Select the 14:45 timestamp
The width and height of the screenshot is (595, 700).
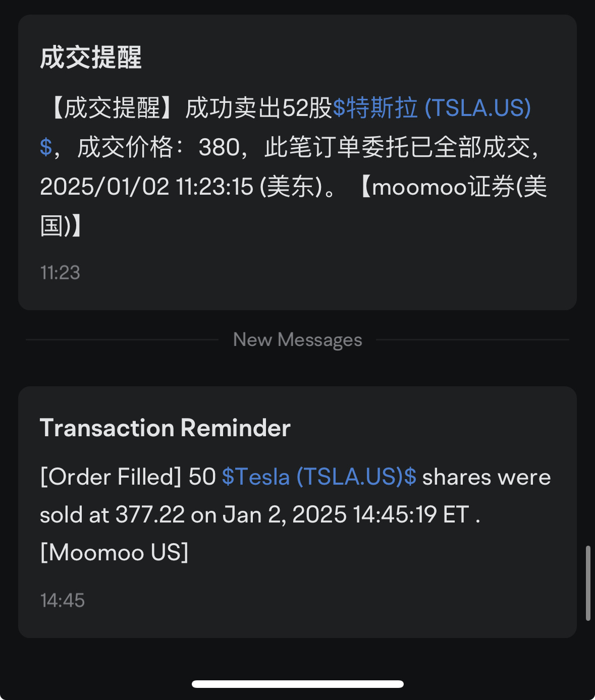coord(62,600)
